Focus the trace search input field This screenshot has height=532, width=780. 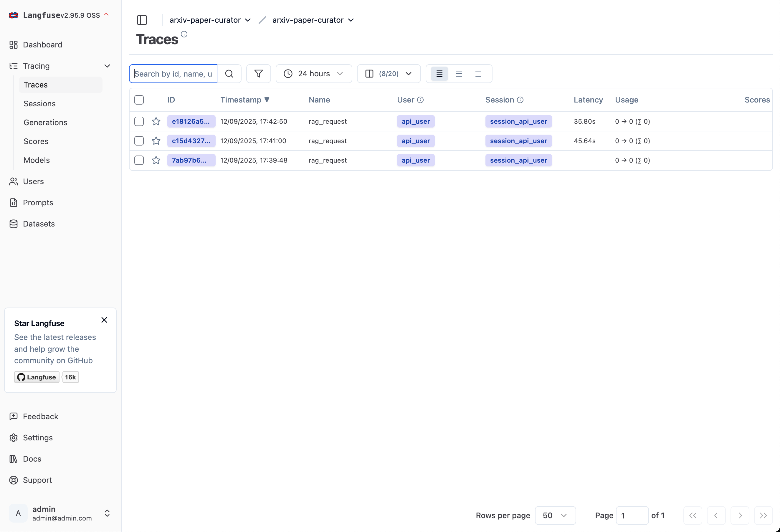(173, 74)
